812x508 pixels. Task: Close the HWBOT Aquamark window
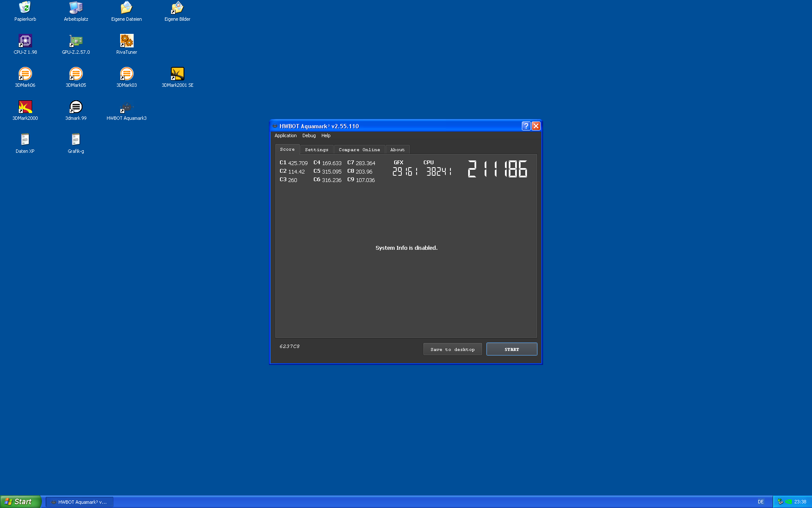[x=536, y=126]
